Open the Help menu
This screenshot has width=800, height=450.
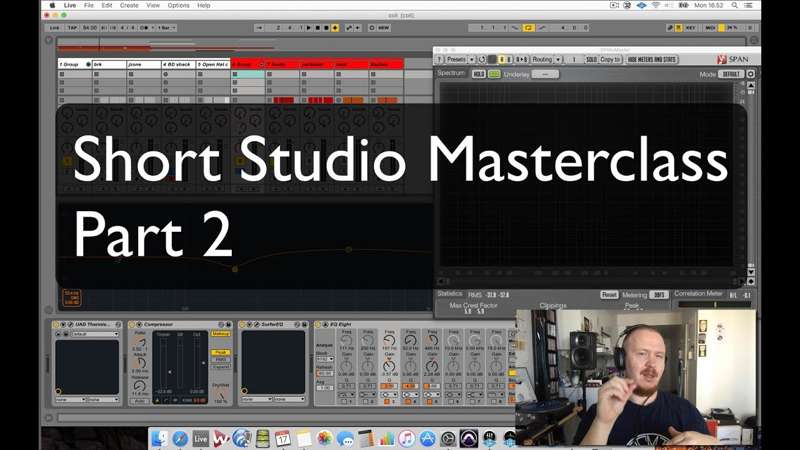(204, 5)
